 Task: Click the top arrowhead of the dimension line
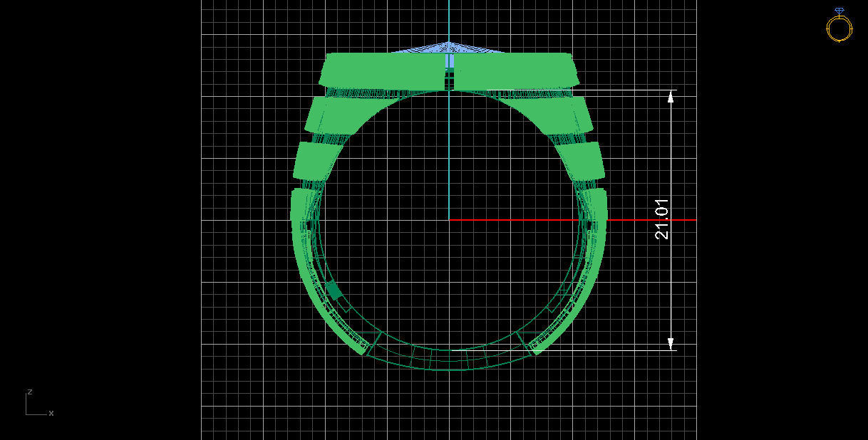[671, 98]
